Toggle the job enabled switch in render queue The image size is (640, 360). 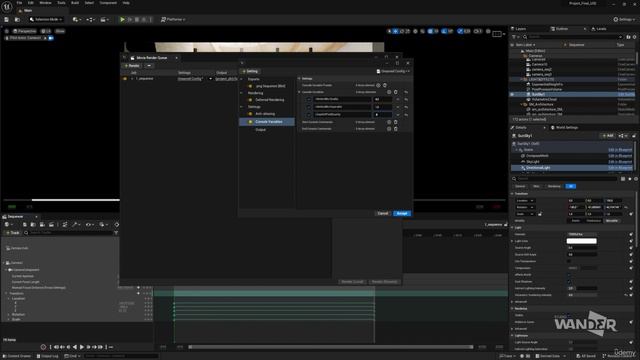tap(125, 79)
